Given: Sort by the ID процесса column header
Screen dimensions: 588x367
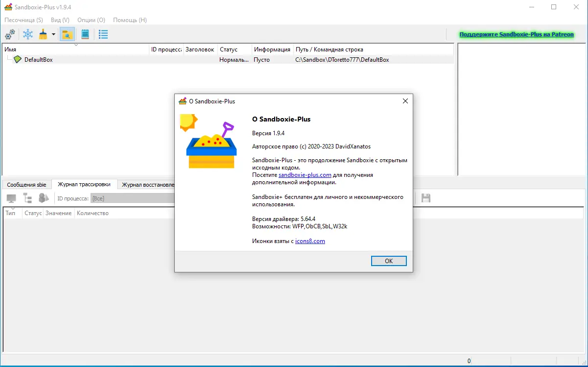Looking at the screenshot, I should click(x=166, y=49).
